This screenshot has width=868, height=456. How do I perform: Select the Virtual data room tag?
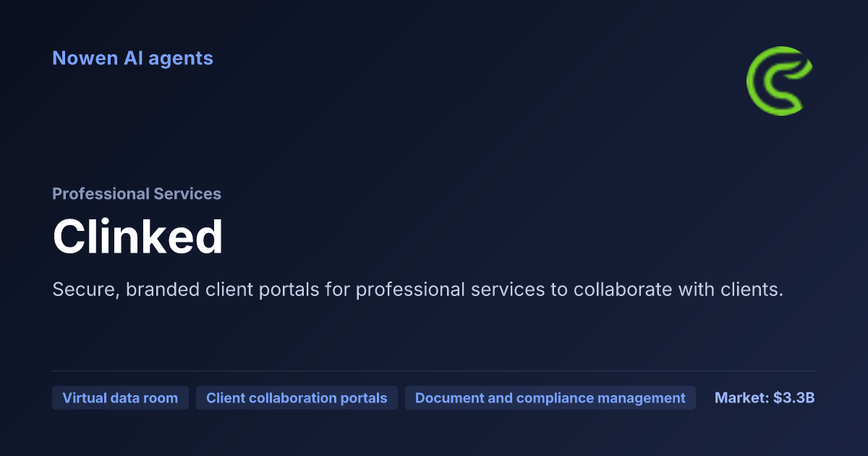click(120, 398)
